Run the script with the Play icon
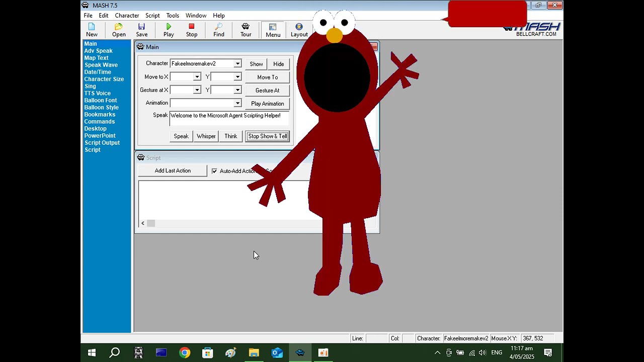The width and height of the screenshot is (644, 362). click(x=169, y=30)
